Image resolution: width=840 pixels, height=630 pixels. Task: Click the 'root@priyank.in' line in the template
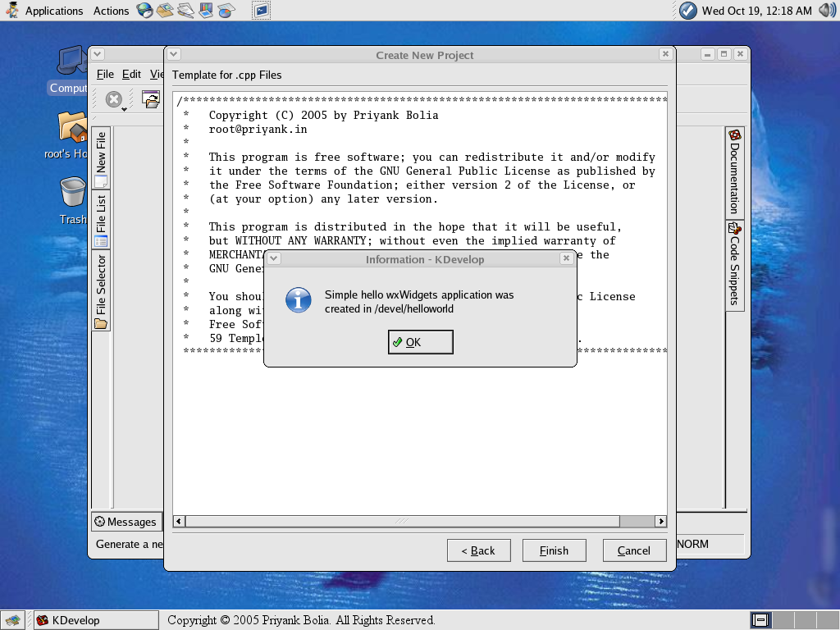(258, 129)
